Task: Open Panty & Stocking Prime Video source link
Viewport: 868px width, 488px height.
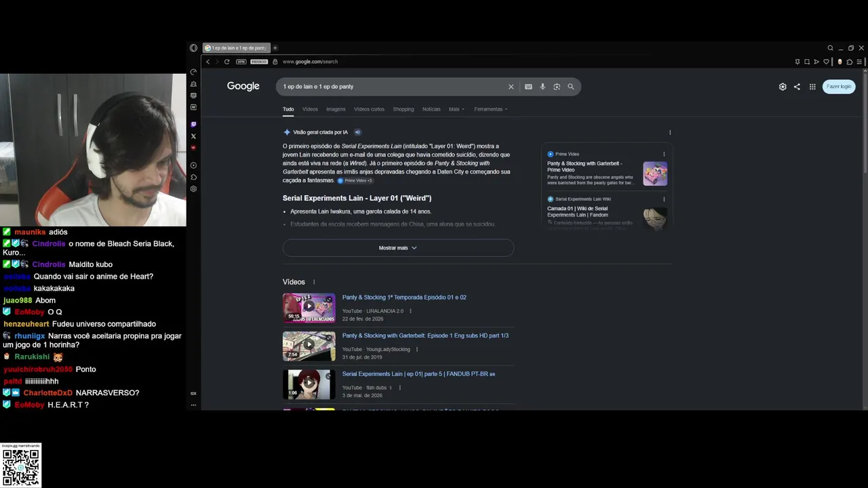Action: pyautogui.click(x=585, y=167)
